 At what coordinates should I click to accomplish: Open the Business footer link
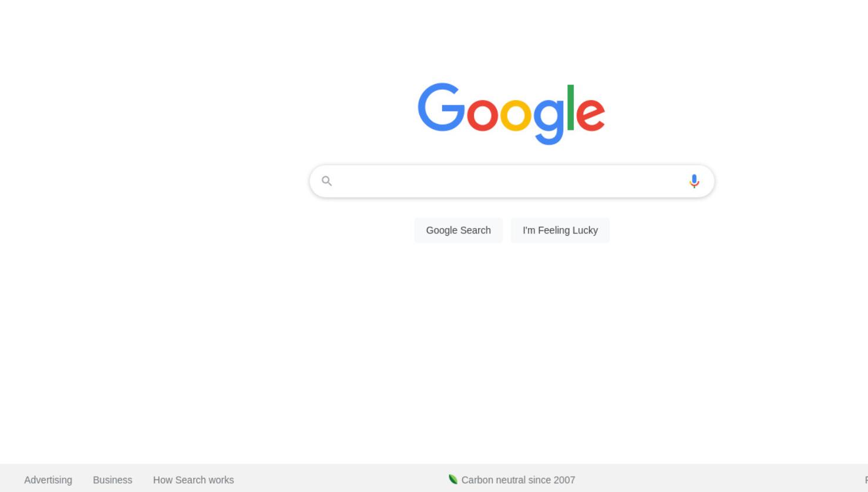(x=113, y=480)
